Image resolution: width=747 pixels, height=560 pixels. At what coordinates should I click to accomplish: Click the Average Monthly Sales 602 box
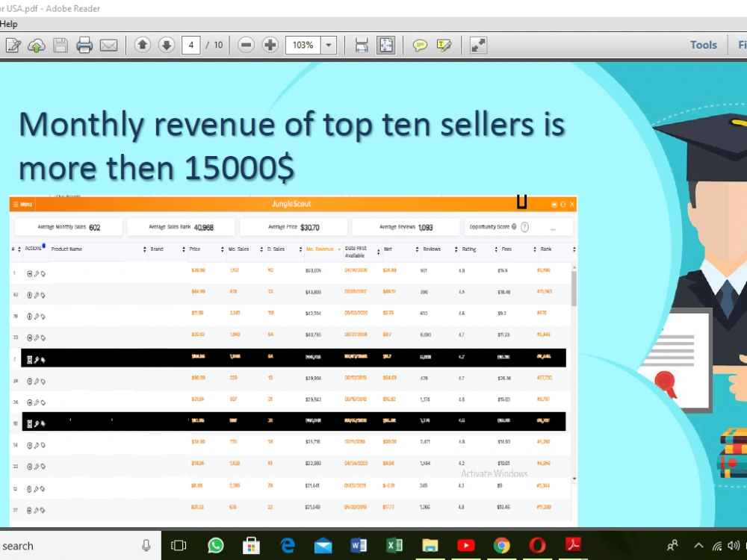[69, 227]
